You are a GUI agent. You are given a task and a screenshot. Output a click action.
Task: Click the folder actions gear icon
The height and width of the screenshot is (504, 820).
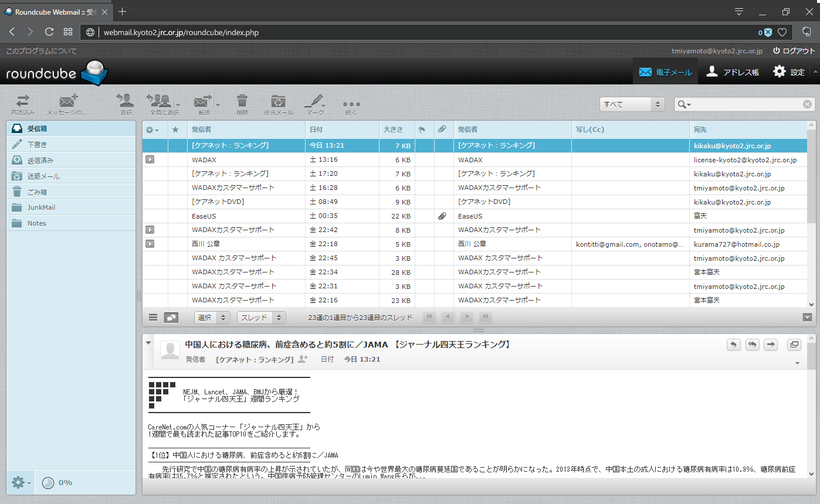click(21, 482)
